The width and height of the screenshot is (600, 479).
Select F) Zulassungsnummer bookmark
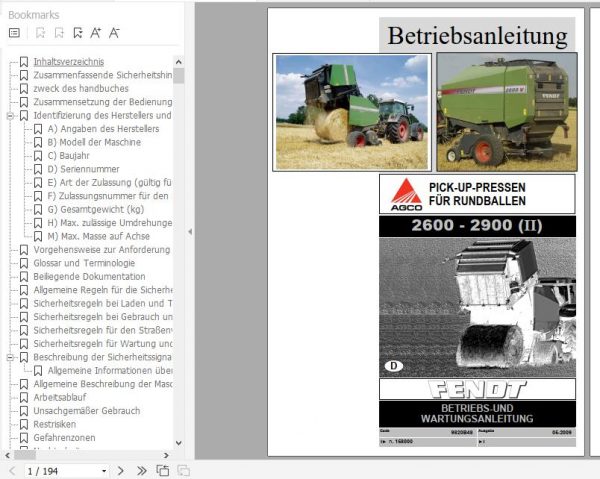(x=108, y=196)
